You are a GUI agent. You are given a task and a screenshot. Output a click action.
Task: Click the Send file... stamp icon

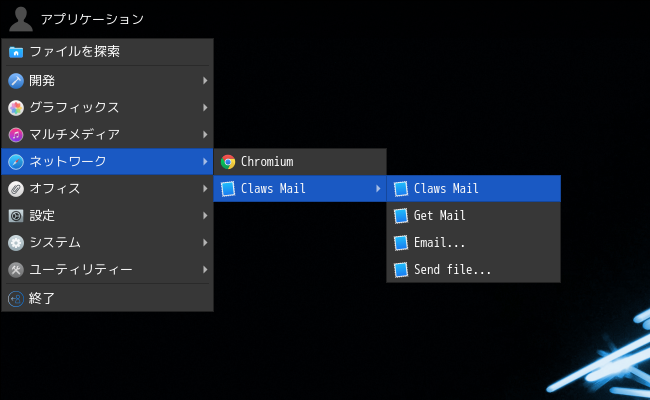[401, 270]
